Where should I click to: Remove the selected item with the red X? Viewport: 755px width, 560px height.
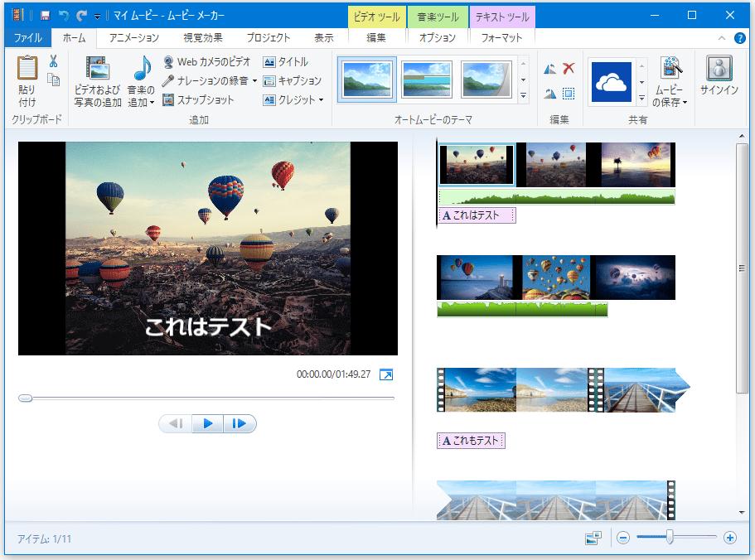[567, 70]
